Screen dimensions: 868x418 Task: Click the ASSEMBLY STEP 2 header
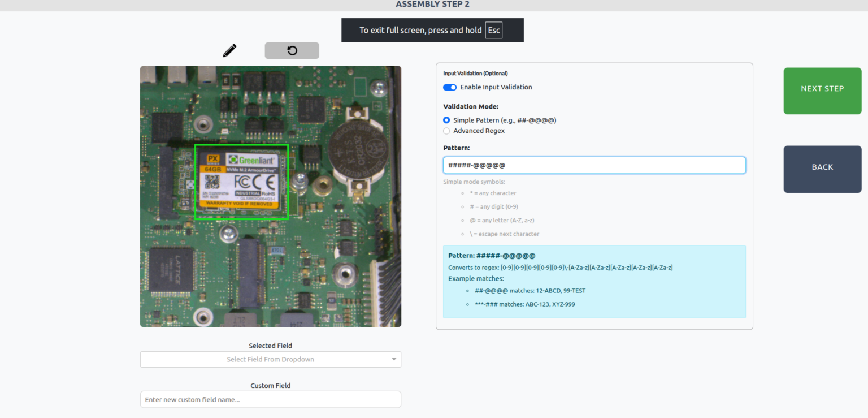(x=433, y=5)
